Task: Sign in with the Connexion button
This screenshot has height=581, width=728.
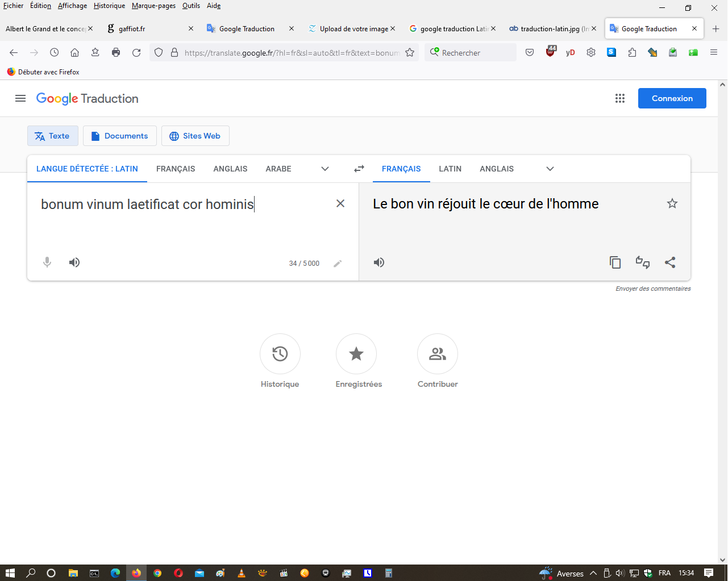Action: pos(672,98)
